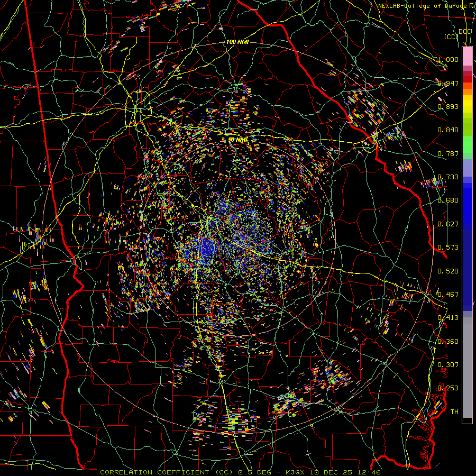Click the 100 NMI range ring label
Image resolution: width=476 pixels, height=476 pixels.
tap(237, 42)
